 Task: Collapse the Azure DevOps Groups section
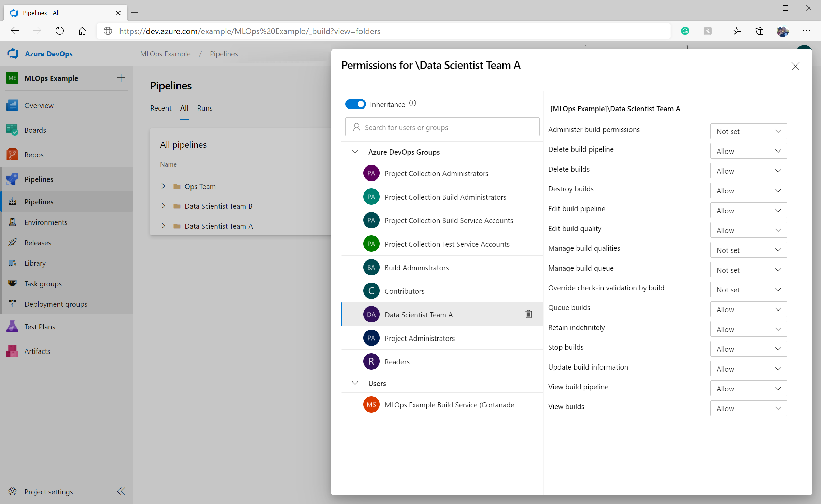tap(355, 152)
